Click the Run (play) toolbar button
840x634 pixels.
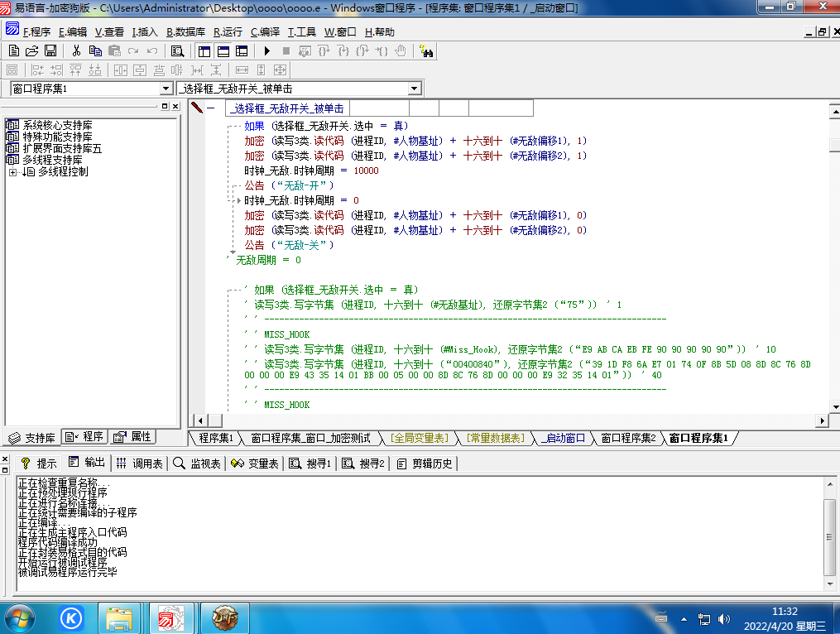(267, 51)
